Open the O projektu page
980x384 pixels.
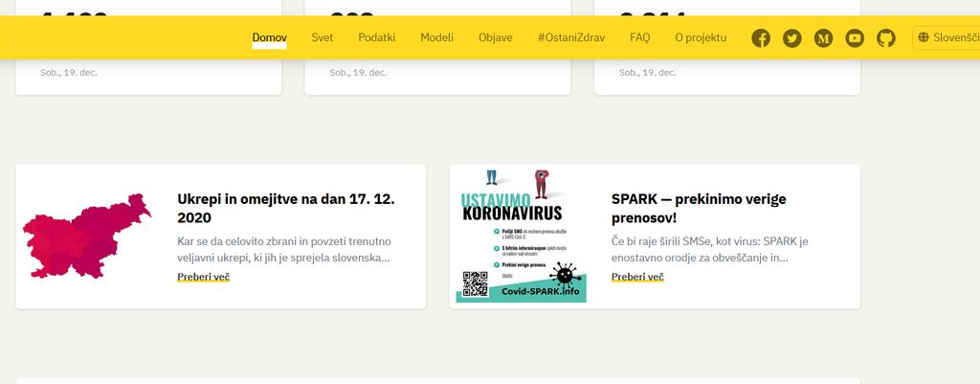(x=701, y=38)
